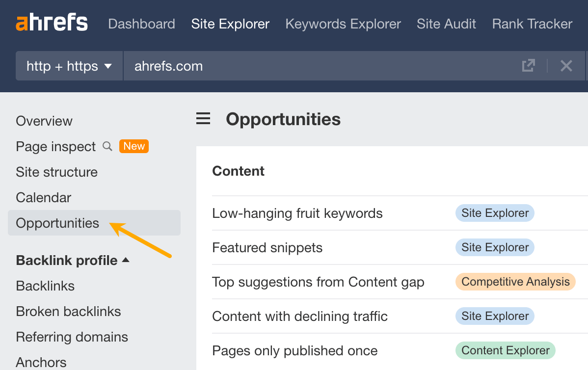Select the Competitive Analysis badge
This screenshot has width=588, height=370.
(515, 282)
